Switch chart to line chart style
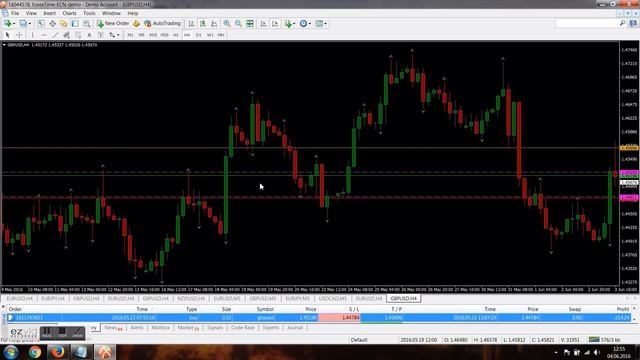640x360 pixels. [x=214, y=24]
